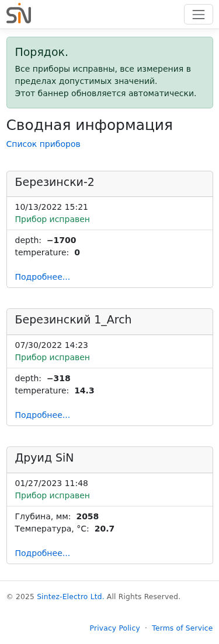Select the temperature 14.3 reading
This screenshot has height=644, width=219.
click(55, 390)
